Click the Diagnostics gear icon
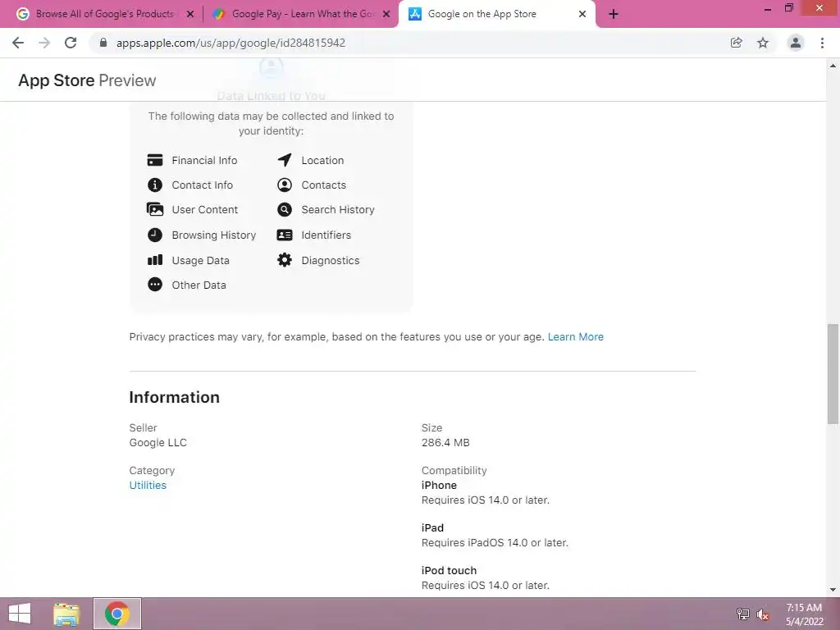Screen dimensions: 840x630 pyautogui.click(x=285, y=260)
